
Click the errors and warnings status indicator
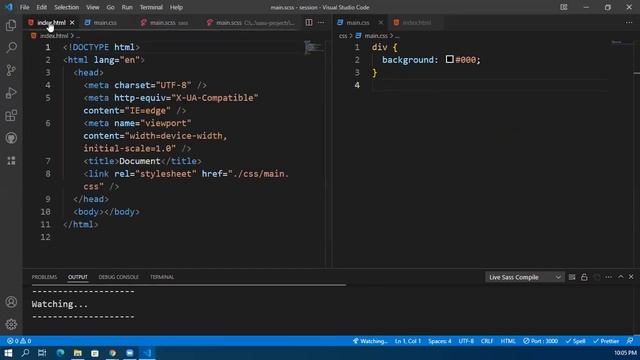pyautogui.click(x=19, y=341)
